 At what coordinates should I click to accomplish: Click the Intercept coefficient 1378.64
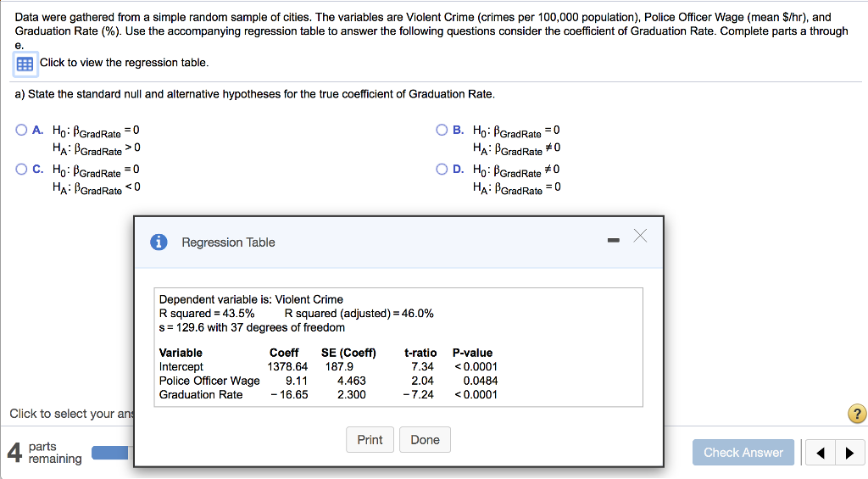coord(287,366)
